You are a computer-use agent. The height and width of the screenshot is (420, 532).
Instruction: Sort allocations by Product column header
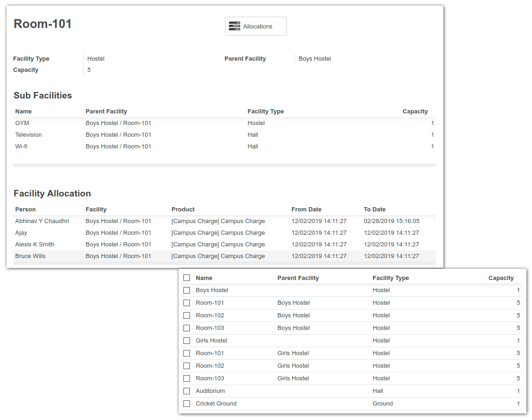click(x=183, y=210)
